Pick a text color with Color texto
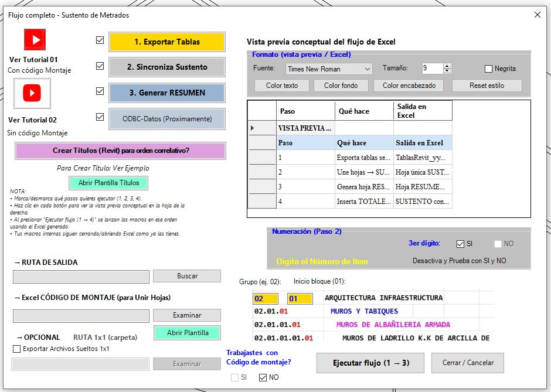The image size is (551, 392). tap(282, 86)
